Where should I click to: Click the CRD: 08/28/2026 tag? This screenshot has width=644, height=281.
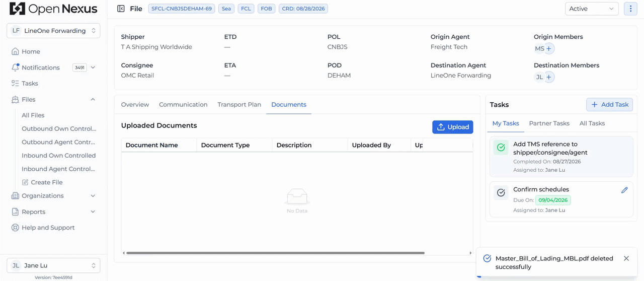pos(303,9)
